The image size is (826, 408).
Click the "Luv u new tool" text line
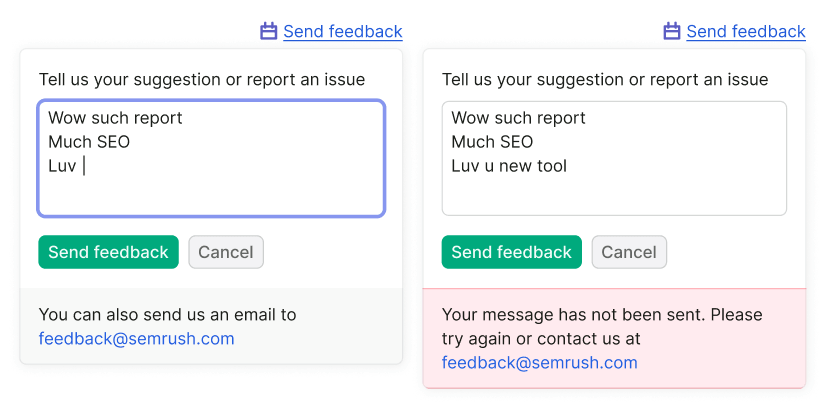[x=509, y=166]
